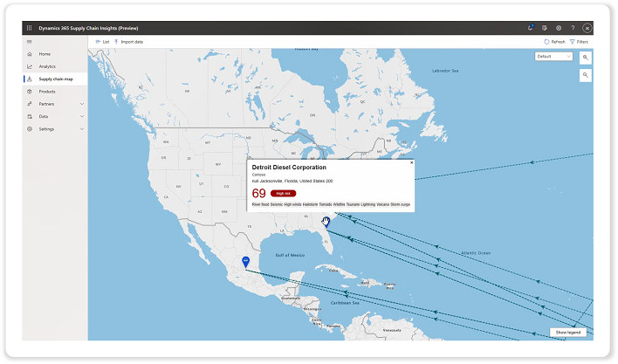The width and height of the screenshot is (618, 364).
Task: Click the lower map zoom magnifier
Action: pos(586,76)
